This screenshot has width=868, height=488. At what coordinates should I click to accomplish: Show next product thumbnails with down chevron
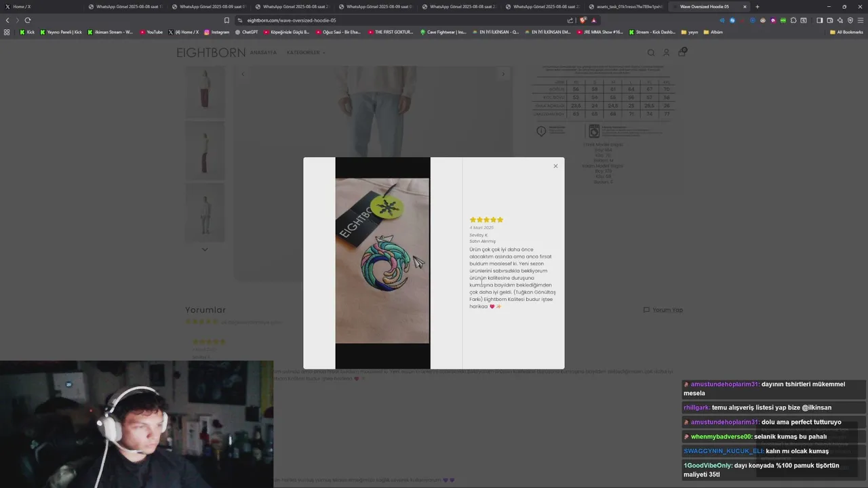(x=205, y=249)
